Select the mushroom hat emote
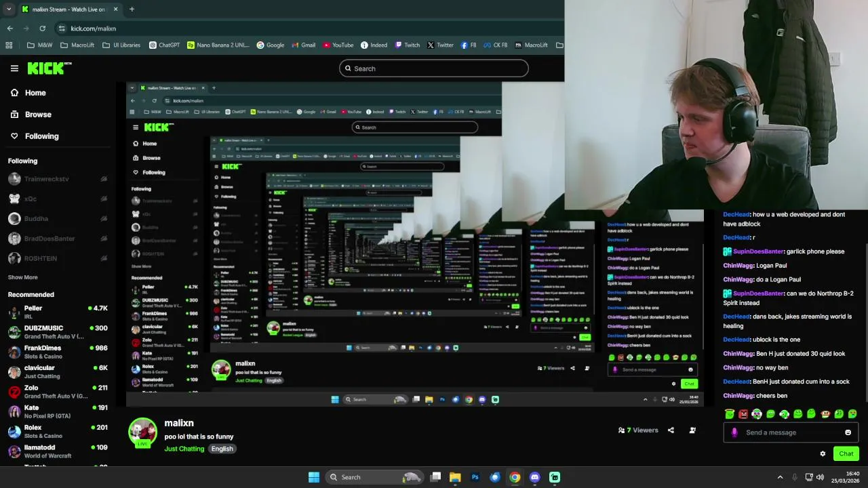The height and width of the screenshot is (488, 868). point(757,414)
